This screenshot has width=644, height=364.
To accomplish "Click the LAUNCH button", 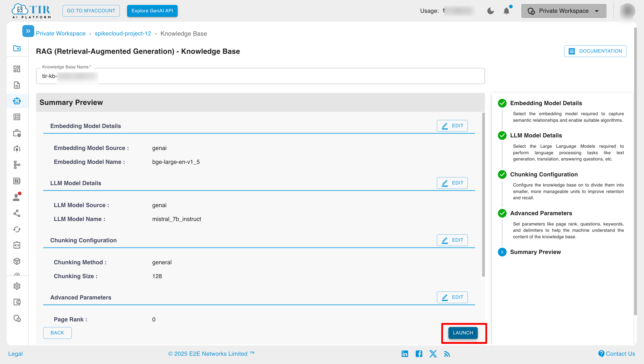I will [x=462, y=333].
